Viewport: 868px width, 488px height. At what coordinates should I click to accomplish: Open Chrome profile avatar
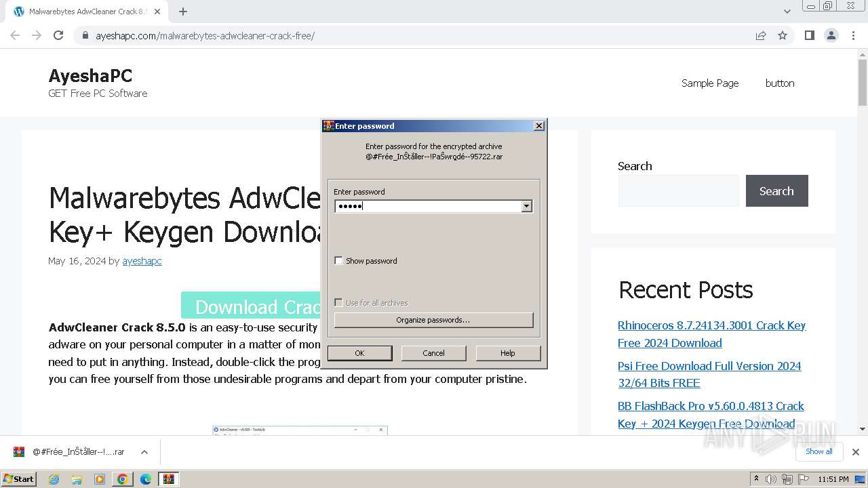831,35
